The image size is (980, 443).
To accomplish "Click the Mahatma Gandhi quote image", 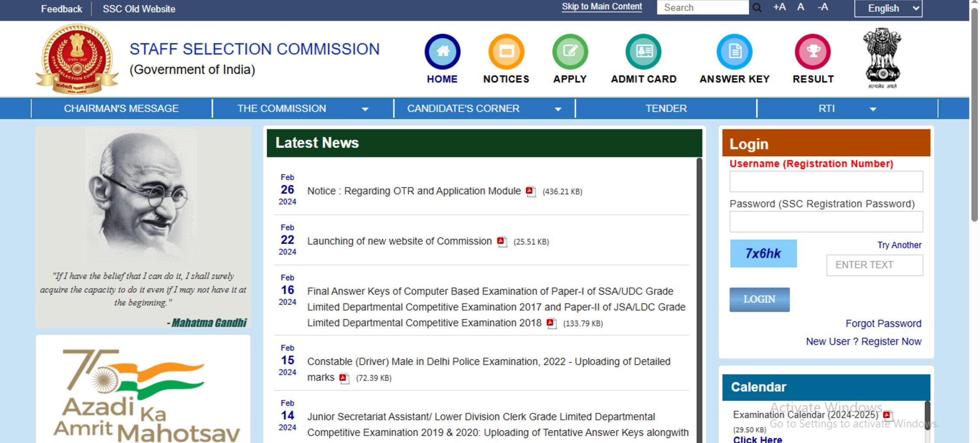I will point(143,227).
